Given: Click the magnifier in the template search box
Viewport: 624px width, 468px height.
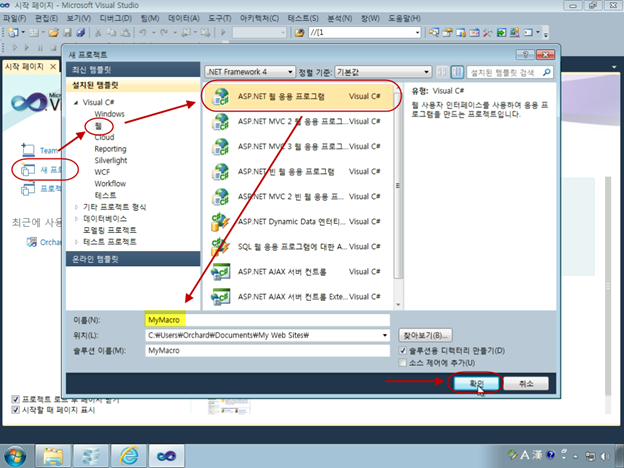Looking at the screenshot, I should tap(547, 72).
